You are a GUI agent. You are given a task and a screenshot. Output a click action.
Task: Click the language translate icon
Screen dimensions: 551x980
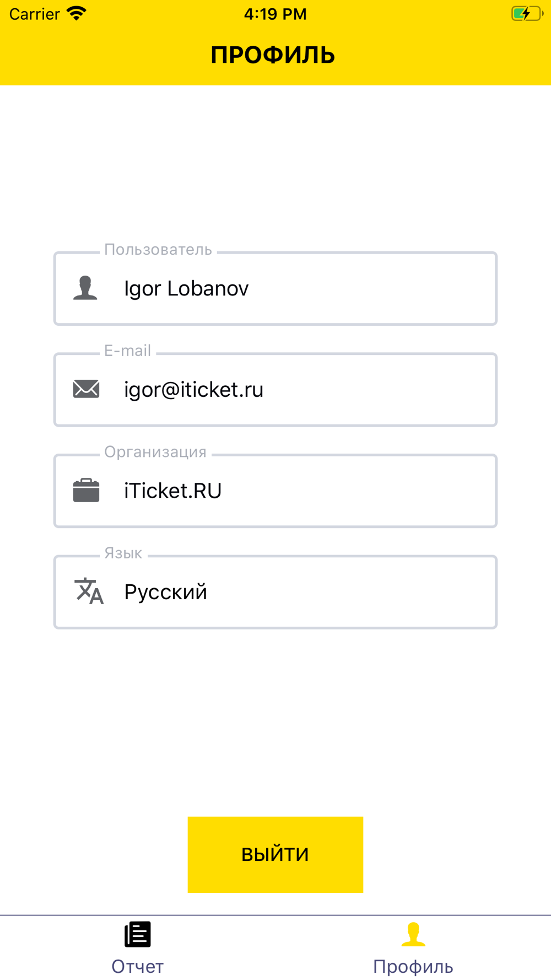click(x=89, y=591)
